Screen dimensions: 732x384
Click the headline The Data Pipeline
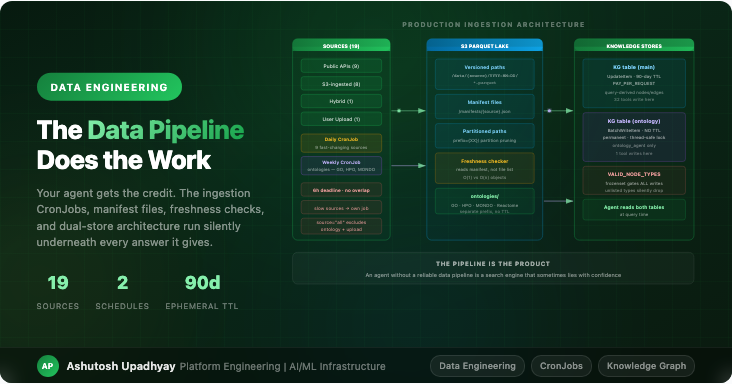tap(140, 130)
